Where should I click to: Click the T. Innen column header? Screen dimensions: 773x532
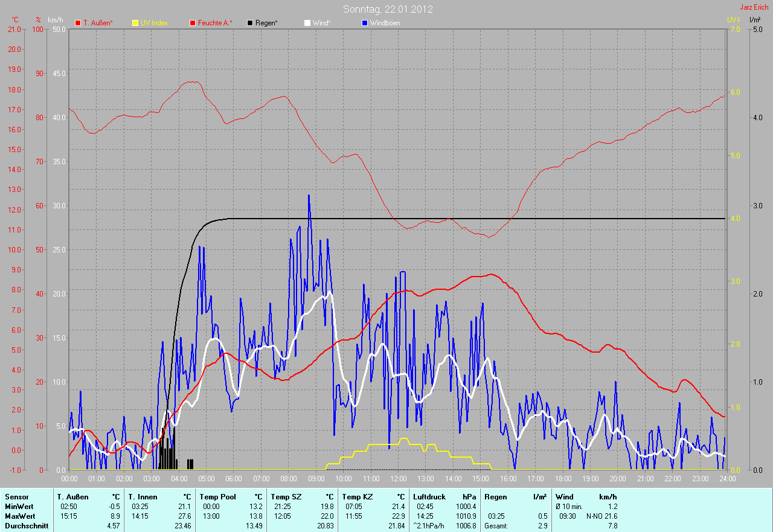tap(142, 496)
